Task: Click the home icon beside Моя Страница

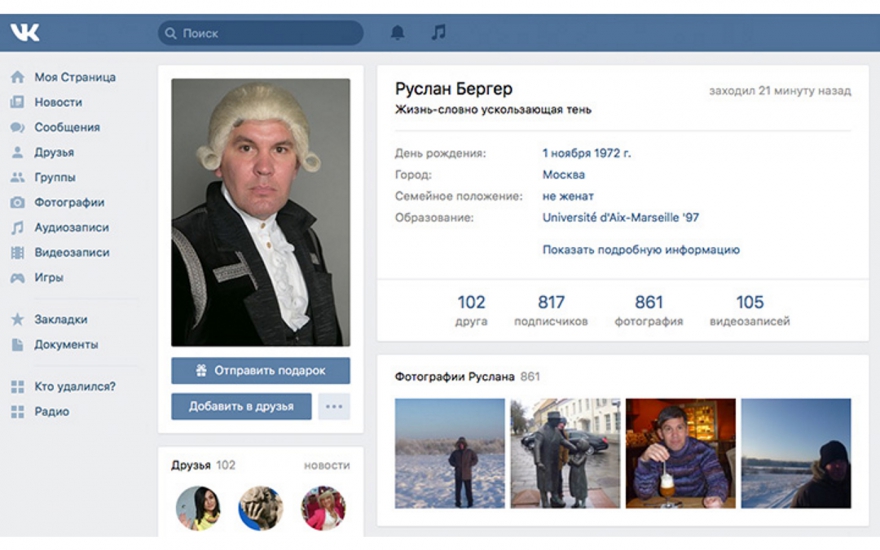Action: tap(17, 77)
